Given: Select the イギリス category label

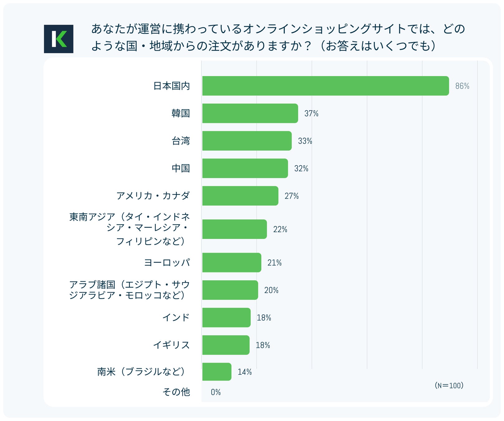Looking at the screenshot, I should pos(171,345).
